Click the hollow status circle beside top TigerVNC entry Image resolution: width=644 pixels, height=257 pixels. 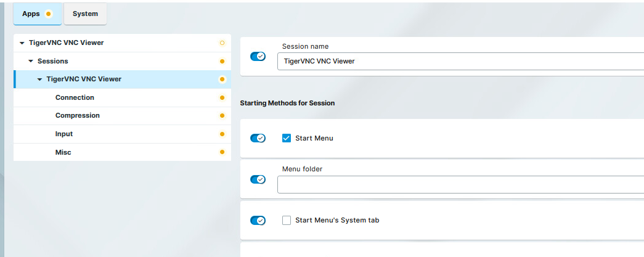pyautogui.click(x=222, y=43)
